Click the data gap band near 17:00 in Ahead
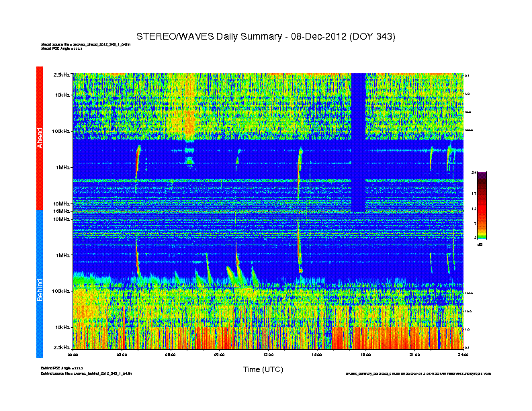The width and height of the screenshot is (532, 411). tap(358, 141)
